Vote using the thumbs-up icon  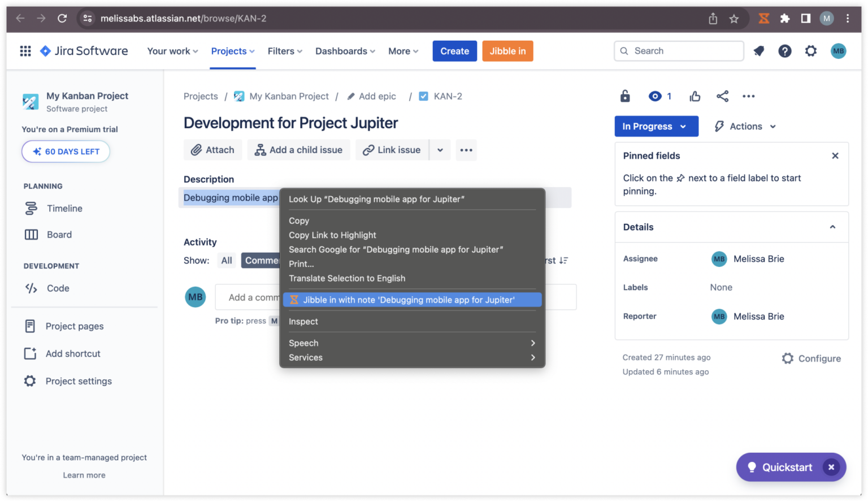[x=695, y=96]
